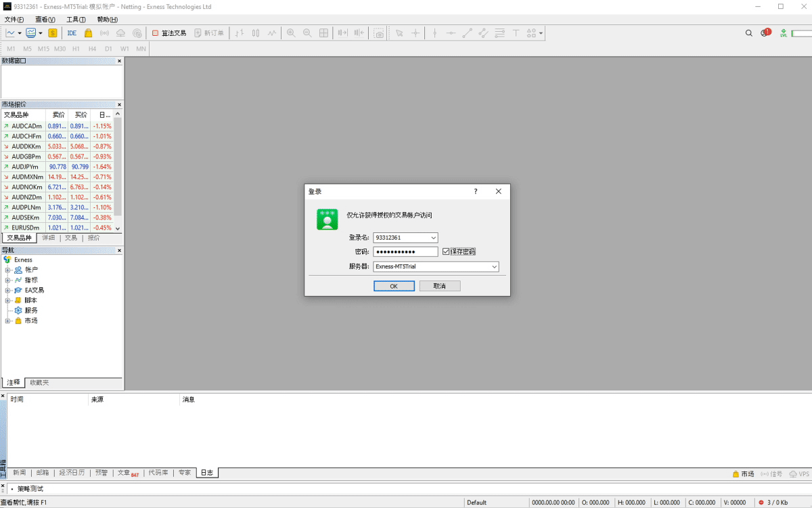
Task: Expand the 帐户 node in navigator
Action: (7, 270)
